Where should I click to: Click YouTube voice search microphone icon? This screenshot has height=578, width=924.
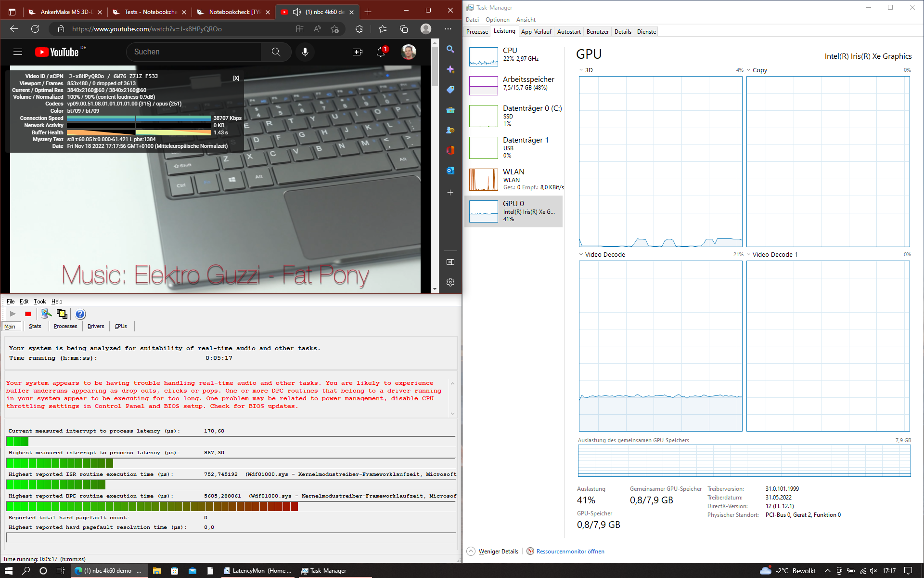click(x=305, y=52)
